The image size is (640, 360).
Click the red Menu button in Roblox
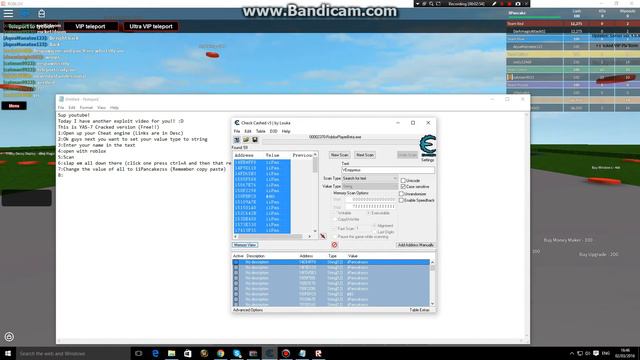coord(14,106)
